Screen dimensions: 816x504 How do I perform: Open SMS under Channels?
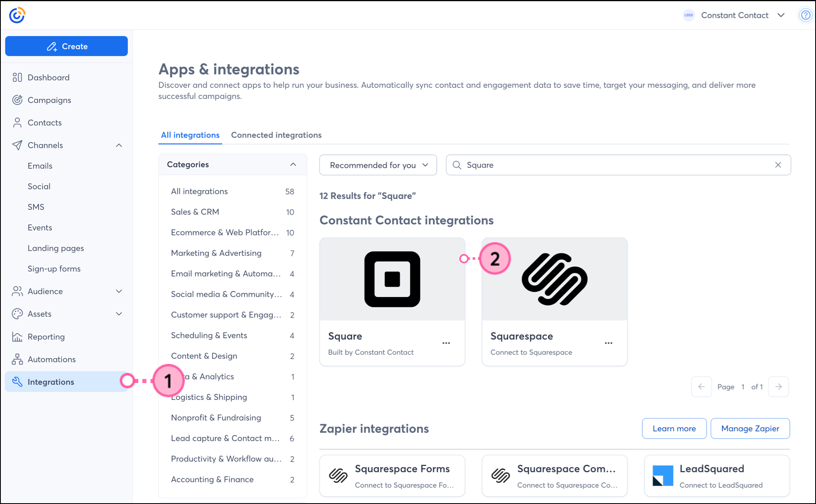(36, 207)
